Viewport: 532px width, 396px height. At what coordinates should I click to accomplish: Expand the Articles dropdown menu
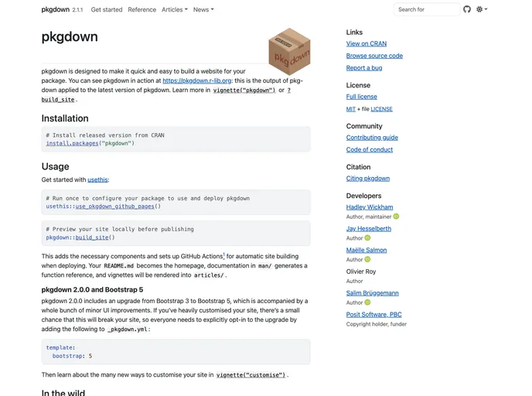(x=175, y=9)
